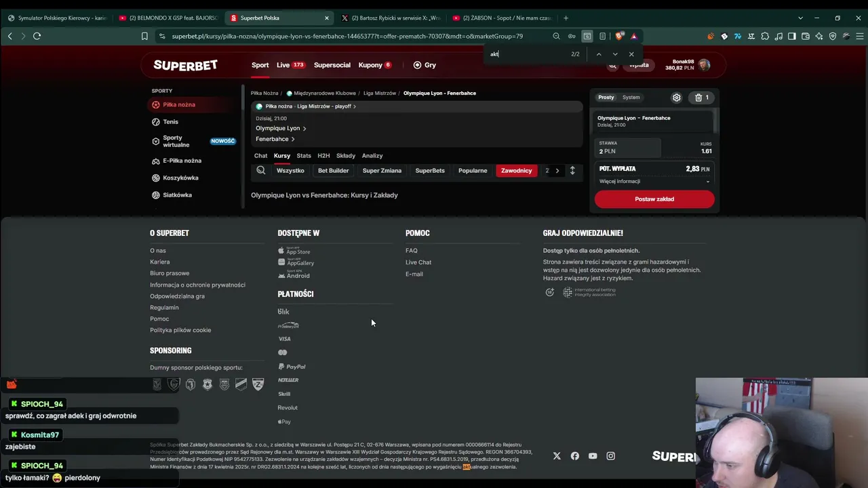Toggle the browser sidebar panel
The image size is (868, 488).
click(792, 36)
